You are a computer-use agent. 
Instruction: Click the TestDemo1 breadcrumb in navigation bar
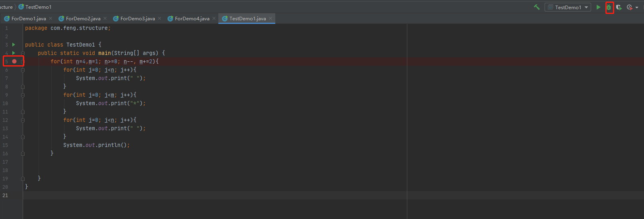35,7
